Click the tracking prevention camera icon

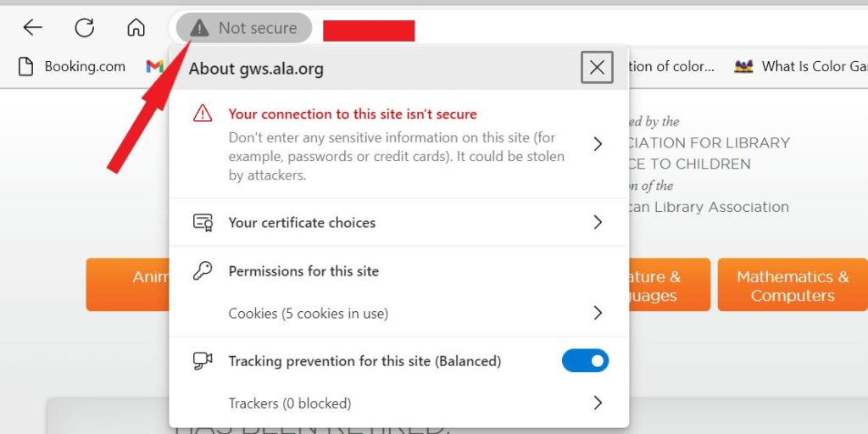click(203, 361)
